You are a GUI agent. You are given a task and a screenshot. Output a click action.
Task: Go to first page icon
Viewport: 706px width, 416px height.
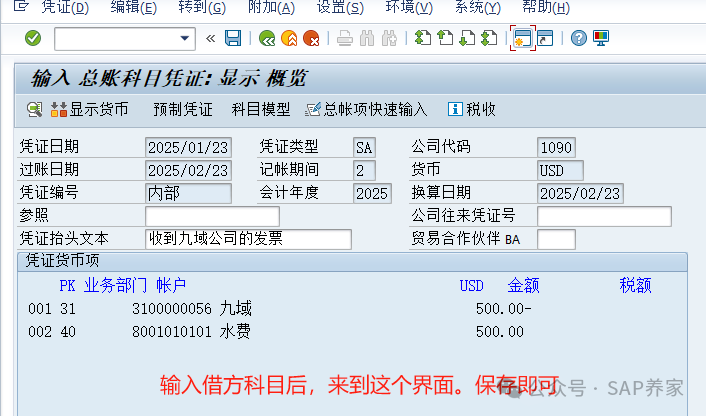click(x=423, y=38)
